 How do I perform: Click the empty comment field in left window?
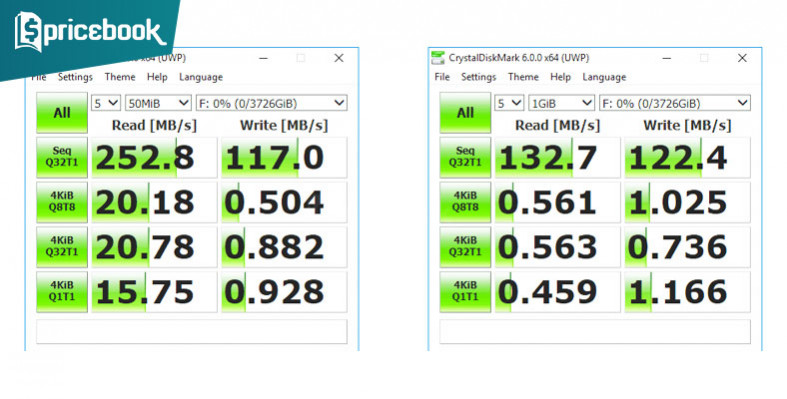pos(192,331)
